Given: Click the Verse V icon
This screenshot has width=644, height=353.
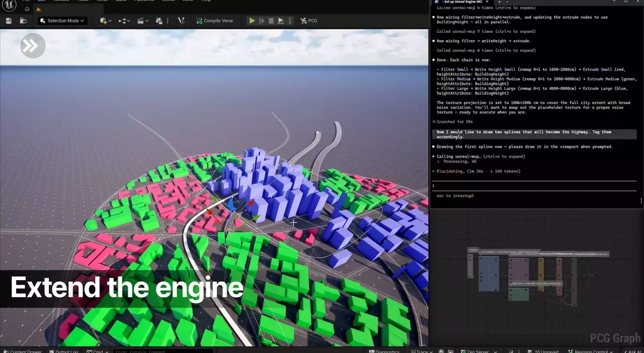Looking at the screenshot, I should coord(181,21).
